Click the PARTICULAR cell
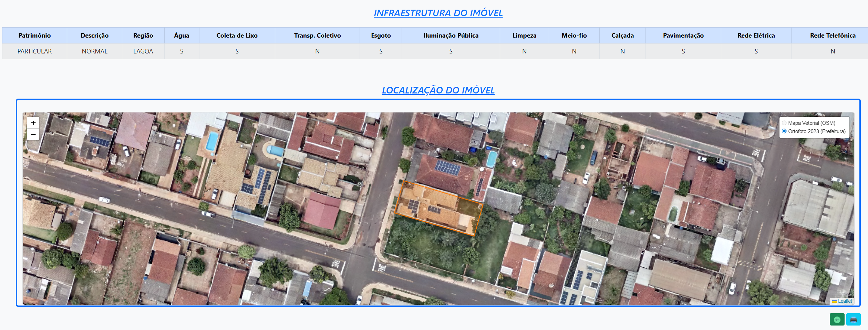This screenshot has width=868, height=330. pos(34,51)
